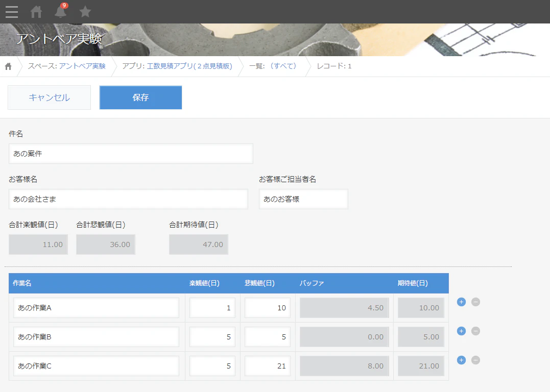Open the アントベア実験 space link
The width and height of the screenshot is (550, 392).
82,66
